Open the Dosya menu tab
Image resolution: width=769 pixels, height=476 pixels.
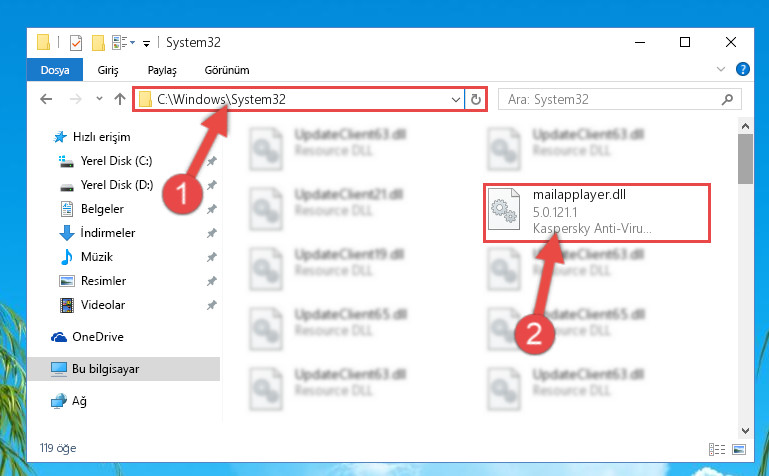click(55, 70)
